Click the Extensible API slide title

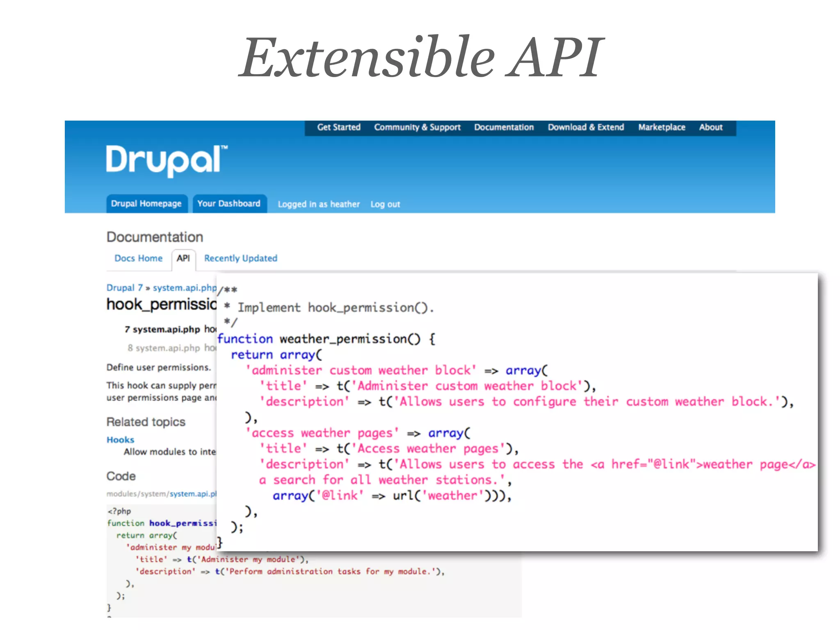click(x=420, y=57)
